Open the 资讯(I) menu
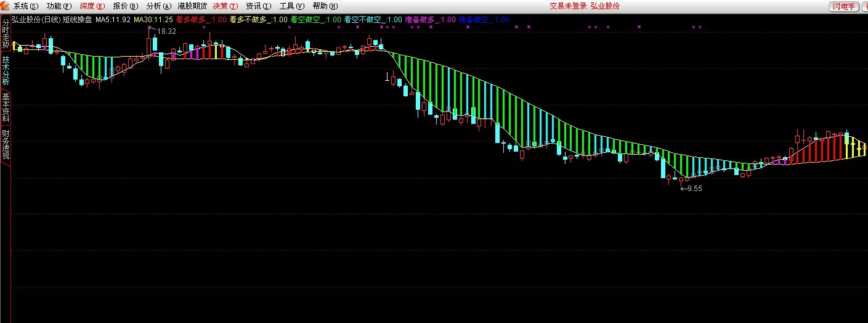Screen dimensions: 868x323 point(258,6)
